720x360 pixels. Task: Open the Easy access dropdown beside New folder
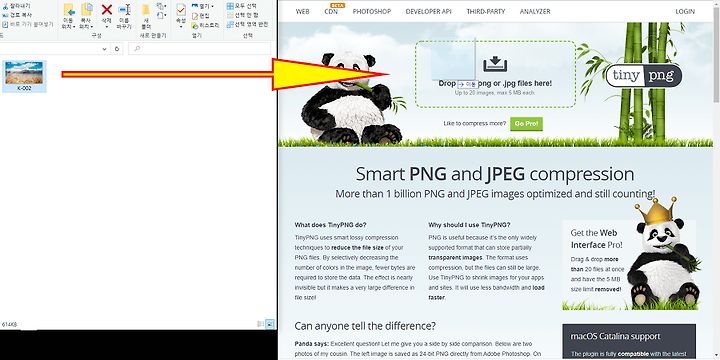(x=161, y=16)
